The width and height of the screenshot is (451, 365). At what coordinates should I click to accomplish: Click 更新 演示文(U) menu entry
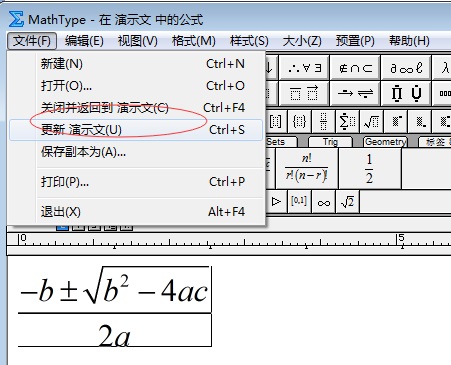[x=137, y=130]
